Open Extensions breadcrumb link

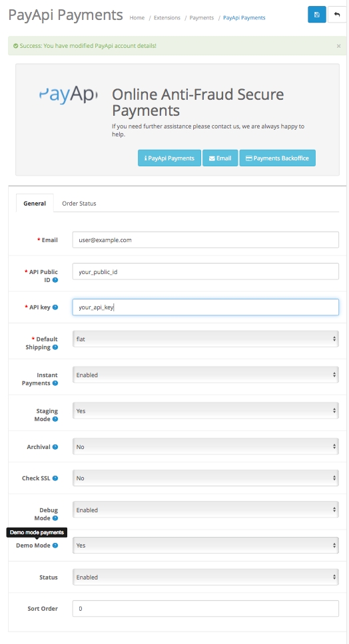point(167,18)
